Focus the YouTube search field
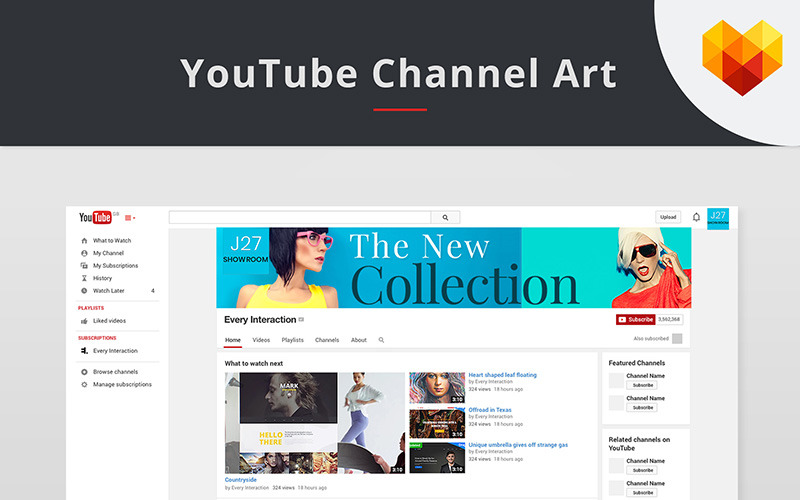The height and width of the screenshot is (500, 800). pyautogui.click(x=300, y=217)
